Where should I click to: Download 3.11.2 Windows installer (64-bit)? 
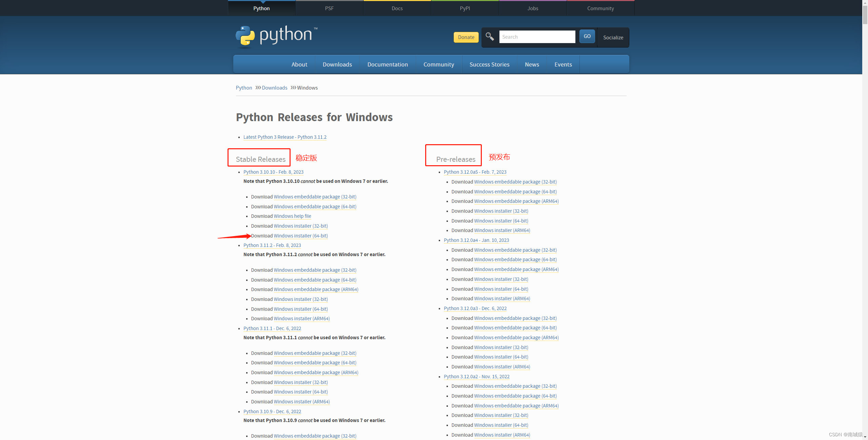(x=301, y=309)
